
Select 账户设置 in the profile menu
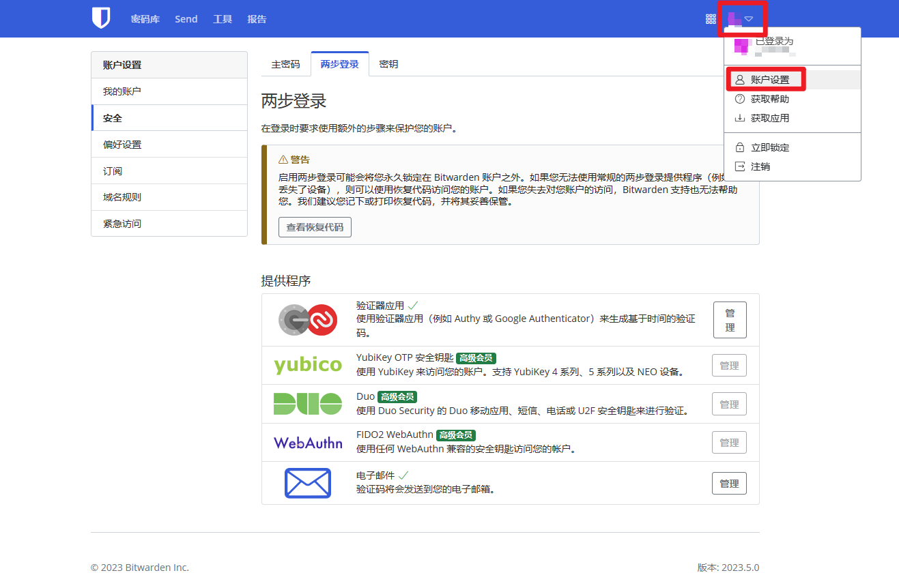(x=769, y=80)
